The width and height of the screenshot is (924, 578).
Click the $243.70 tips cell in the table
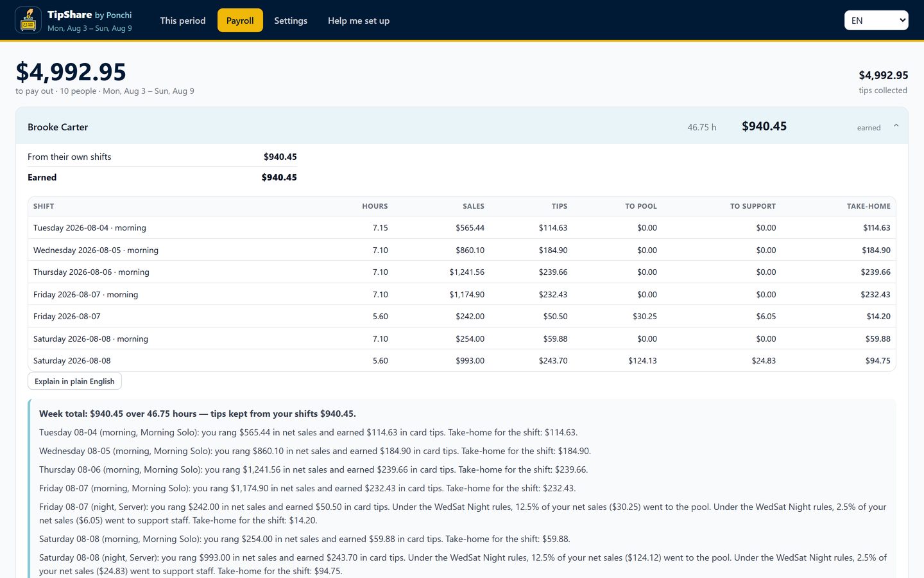[x=553, y=361]
